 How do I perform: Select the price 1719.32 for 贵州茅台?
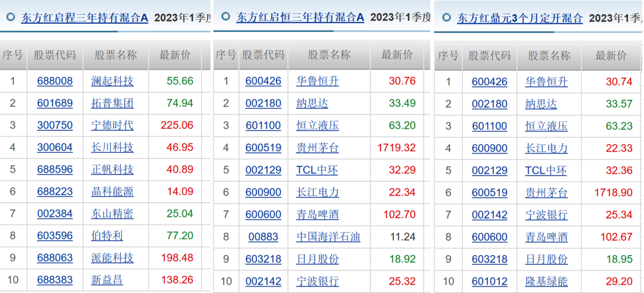tap(396, 148)
